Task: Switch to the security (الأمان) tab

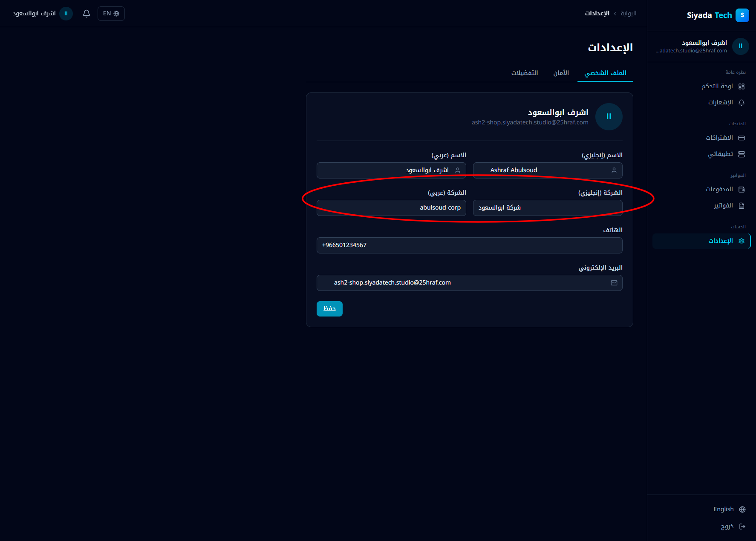Action: (561, 73)
